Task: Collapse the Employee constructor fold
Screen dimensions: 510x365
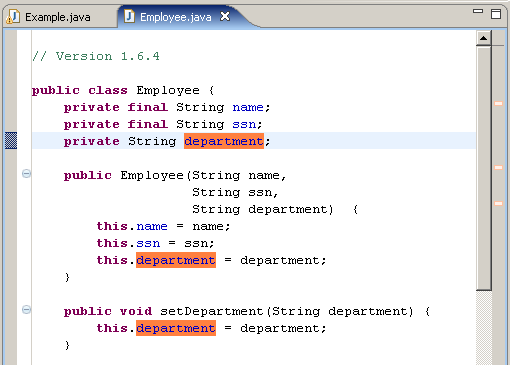Action: point(26,174)
